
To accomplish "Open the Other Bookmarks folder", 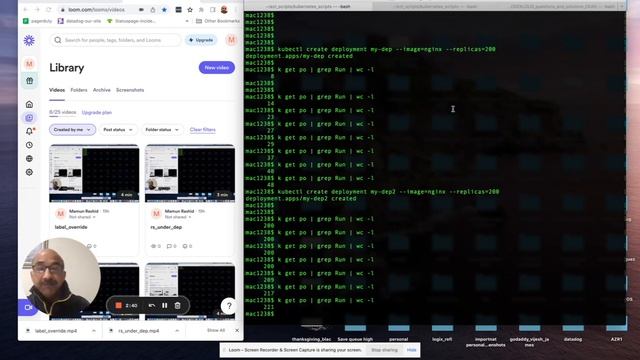I will click(218, 21).
